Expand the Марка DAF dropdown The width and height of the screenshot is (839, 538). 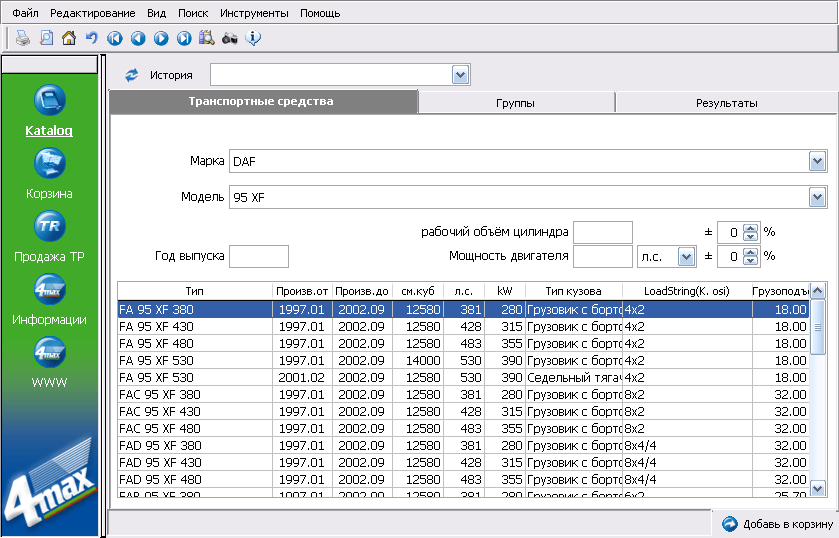(817, 161)
